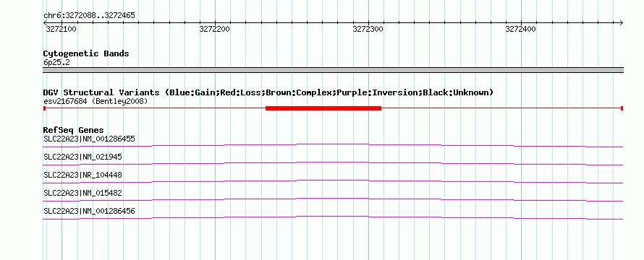The image size is (644, 260).
Task: Click the magenta intron line of NR_104448
Action: point(333,181)
